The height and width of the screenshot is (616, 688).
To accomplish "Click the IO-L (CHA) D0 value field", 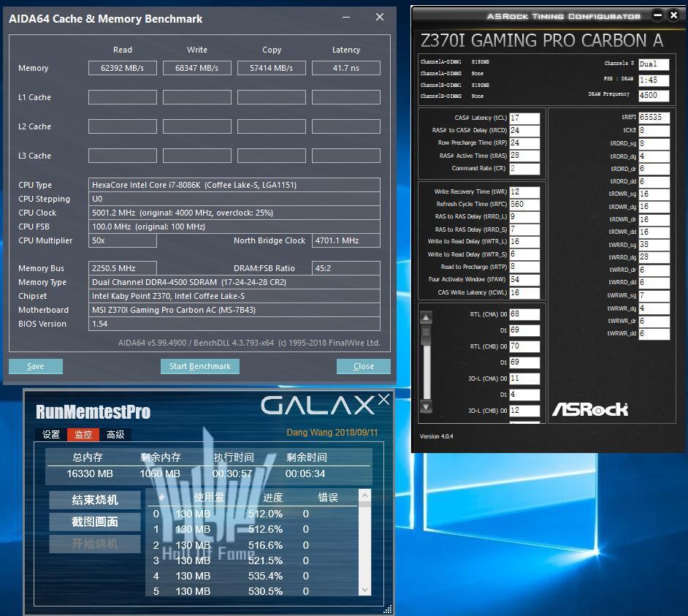I will click(x=524, y=379).
